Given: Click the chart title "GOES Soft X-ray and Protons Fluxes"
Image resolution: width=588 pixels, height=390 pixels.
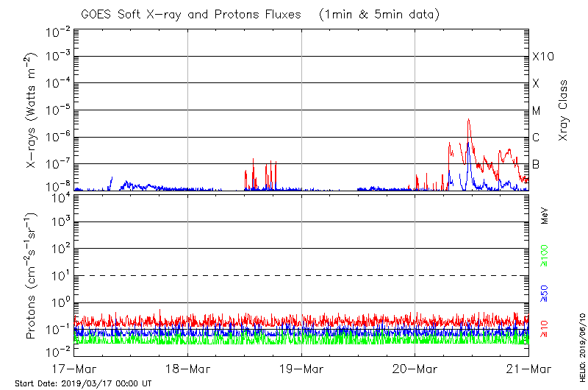Looking at the screenshot, I should coord(191,15).
